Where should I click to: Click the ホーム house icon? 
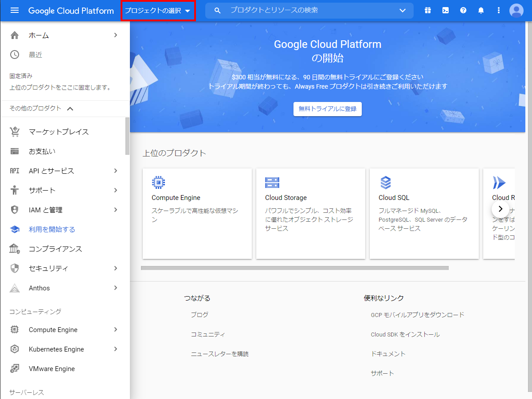point(15,35)
